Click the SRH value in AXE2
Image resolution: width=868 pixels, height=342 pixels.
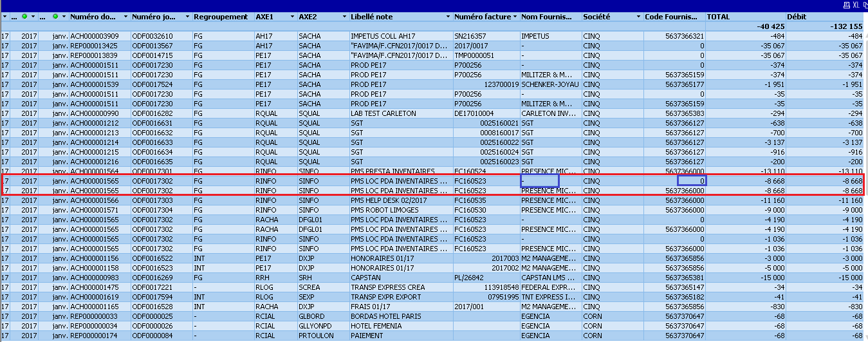point(306,278)
